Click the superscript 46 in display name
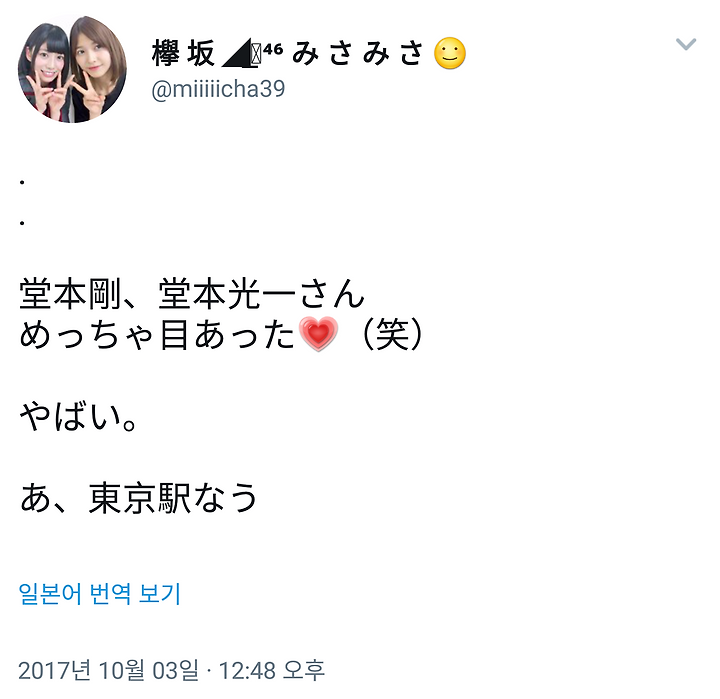The width and height of the screenshot is (720, 699). 273,49
